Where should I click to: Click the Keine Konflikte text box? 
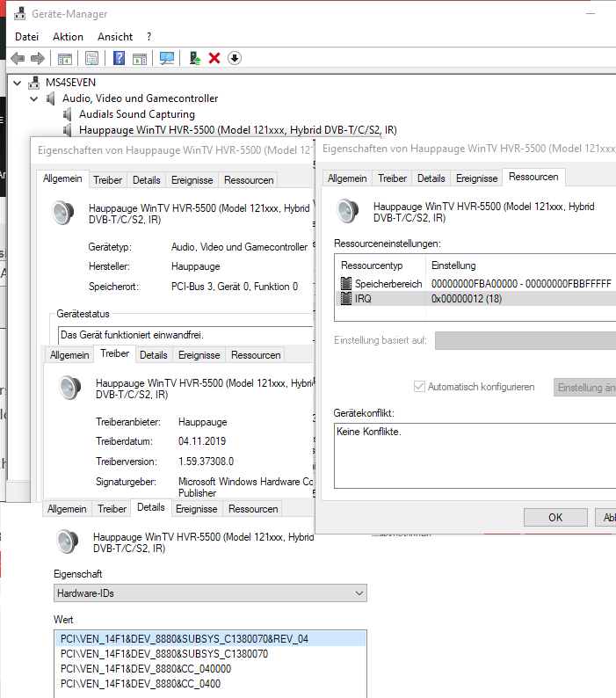coord(475,456)
